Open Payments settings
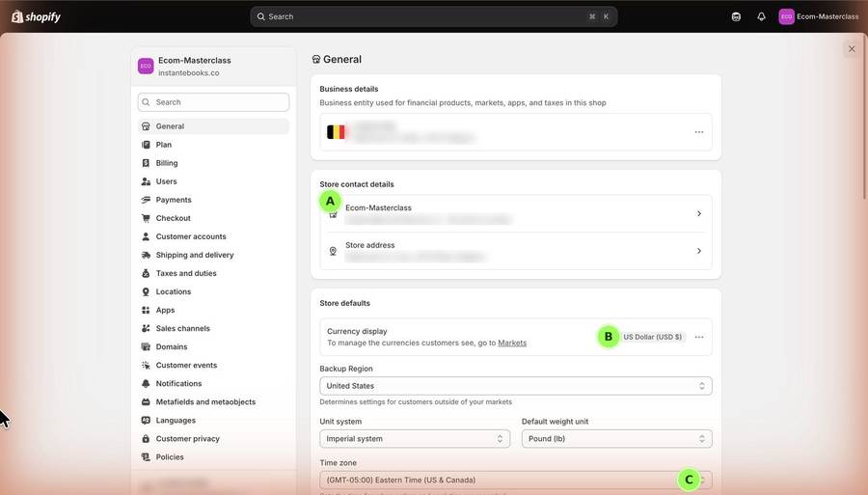Image resolution: width=868 pixels, height=495 pixels. click(x=213, y=200)
